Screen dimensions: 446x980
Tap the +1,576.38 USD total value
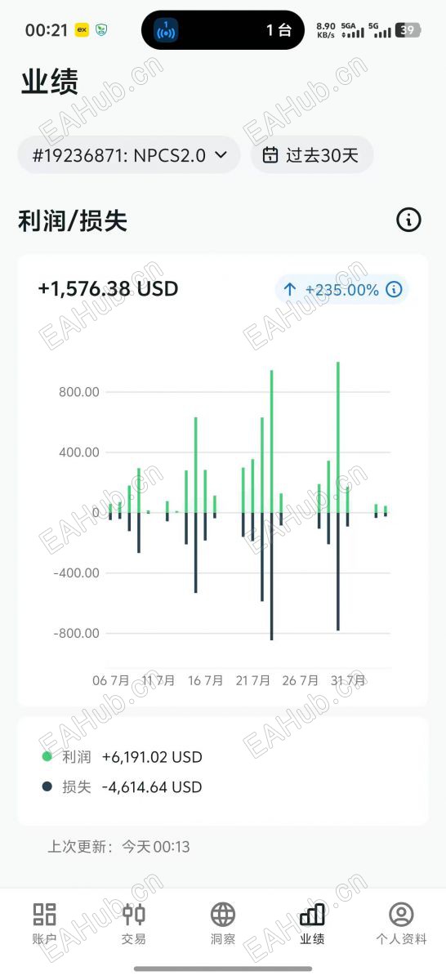(x=108, y=288)
